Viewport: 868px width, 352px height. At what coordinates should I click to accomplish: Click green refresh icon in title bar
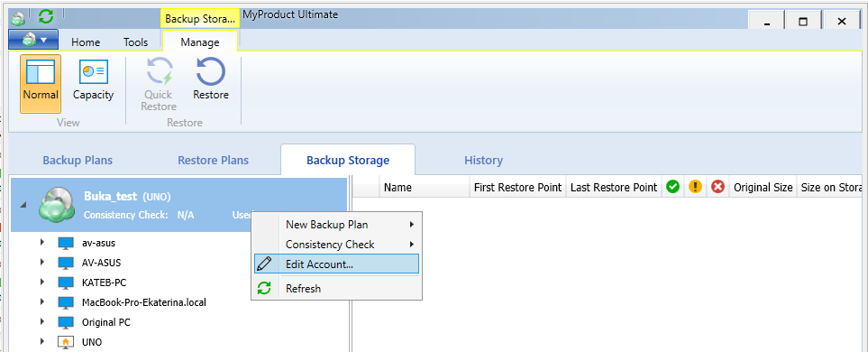coord(46,16)
